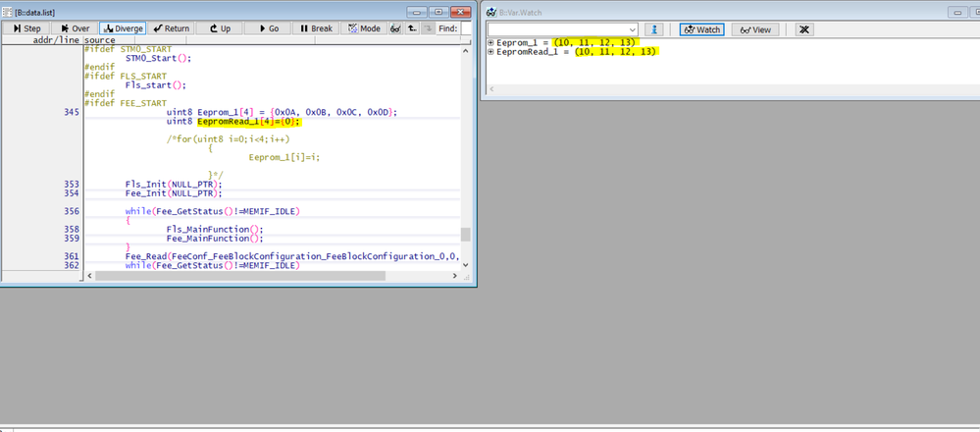Click the Find input field
The height and width of the screenshot is (432, 980).
(x=466, y=28)
